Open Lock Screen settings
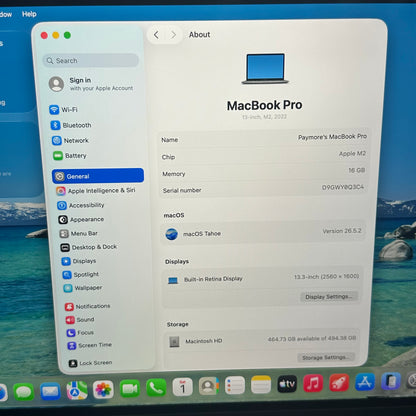416x416 pixels. [x=90, y=363]
